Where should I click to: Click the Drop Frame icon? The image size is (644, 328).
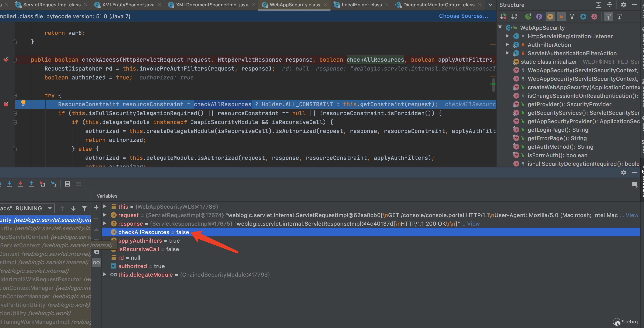coord(42,184)
